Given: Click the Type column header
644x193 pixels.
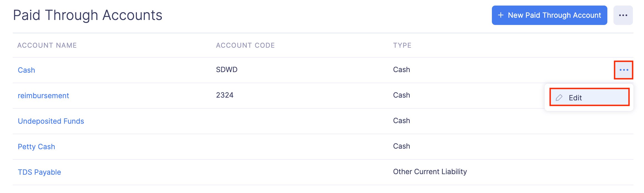Looking at the screenshot, I should pyautogui.click(x=402, y=45).
